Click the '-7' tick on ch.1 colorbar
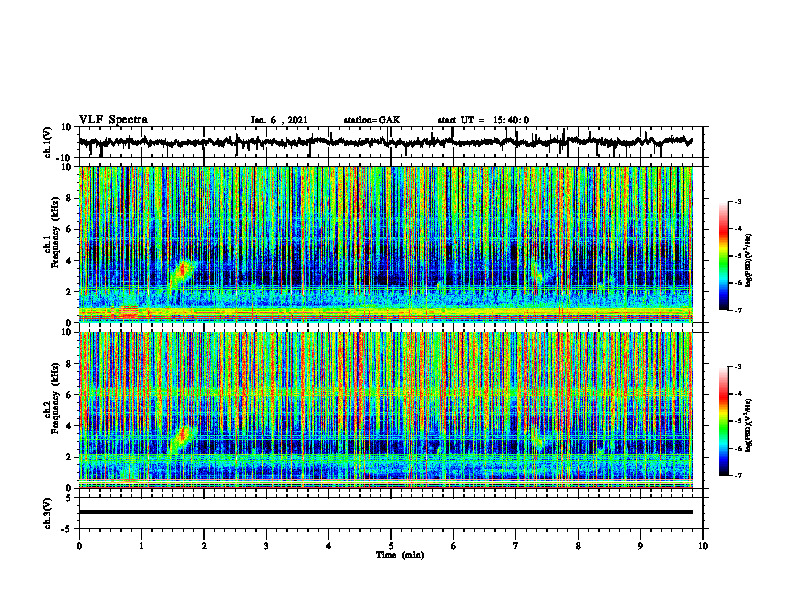 point(738,310)
